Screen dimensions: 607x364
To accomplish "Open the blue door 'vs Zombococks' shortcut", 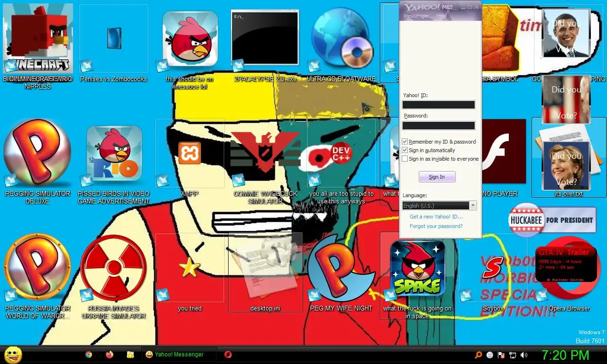I will (x=114, y=39).
